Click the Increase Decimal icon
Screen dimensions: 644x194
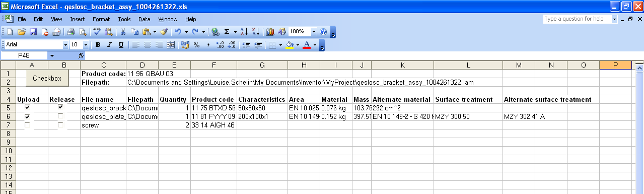[x=220, y=45]
